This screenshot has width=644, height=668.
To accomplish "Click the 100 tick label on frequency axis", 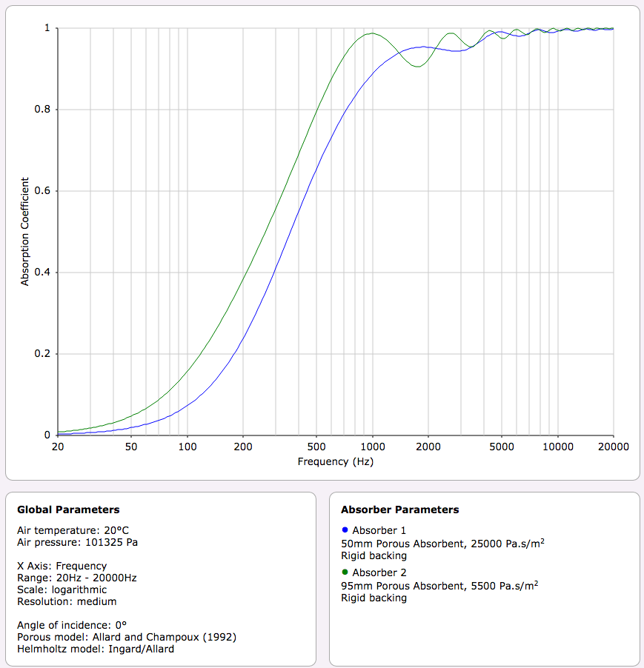I will (187, 447).
